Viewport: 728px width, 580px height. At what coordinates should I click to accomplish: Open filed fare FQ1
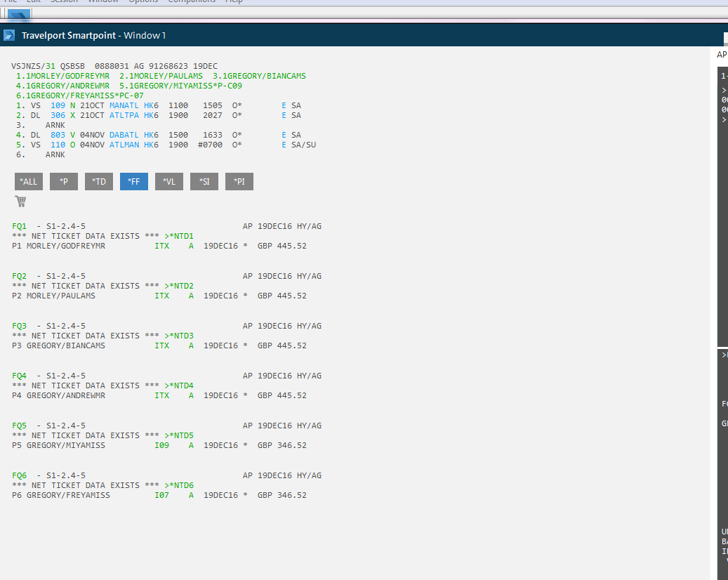[19, 226]
